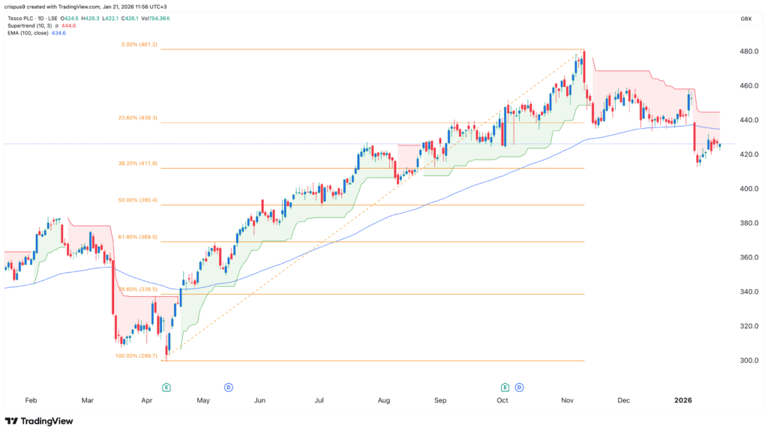
Task: Click the O424.5 open value
Action: pyautogui.click(x=70, y=19)
